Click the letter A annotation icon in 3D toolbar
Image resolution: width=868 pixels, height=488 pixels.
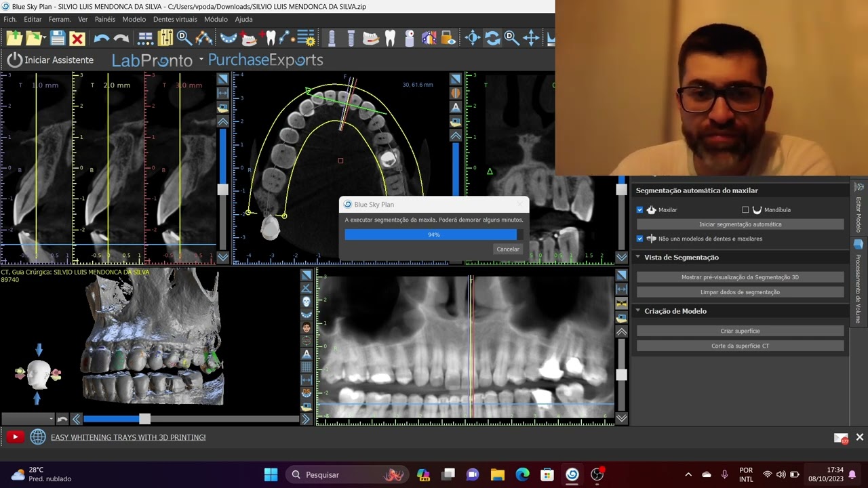(307, 354)
